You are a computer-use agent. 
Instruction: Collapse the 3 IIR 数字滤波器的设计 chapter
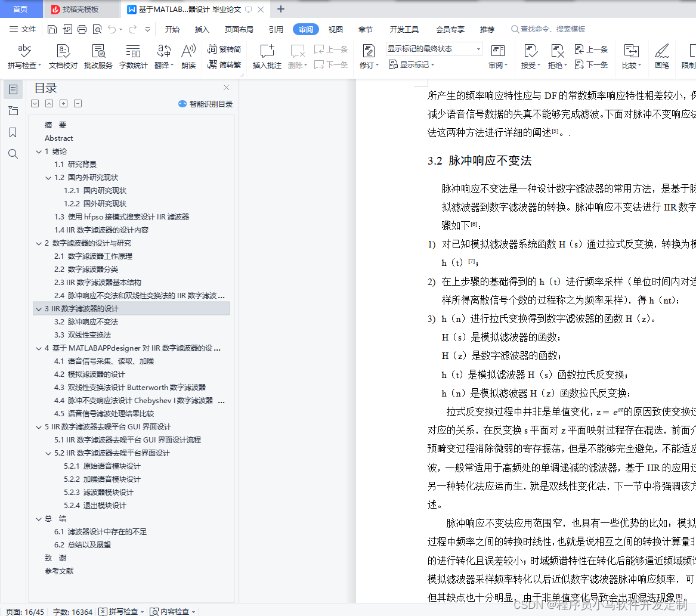[x=39, y=308]
